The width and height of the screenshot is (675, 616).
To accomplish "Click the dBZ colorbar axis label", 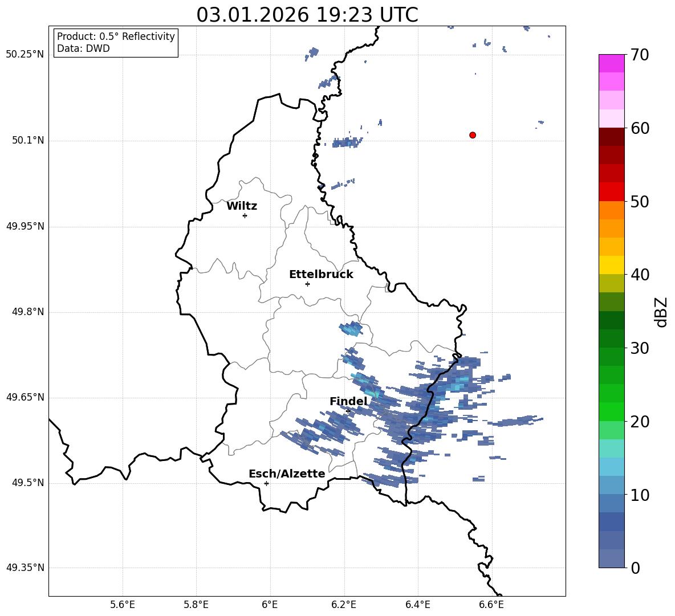I will coord(662,312).
